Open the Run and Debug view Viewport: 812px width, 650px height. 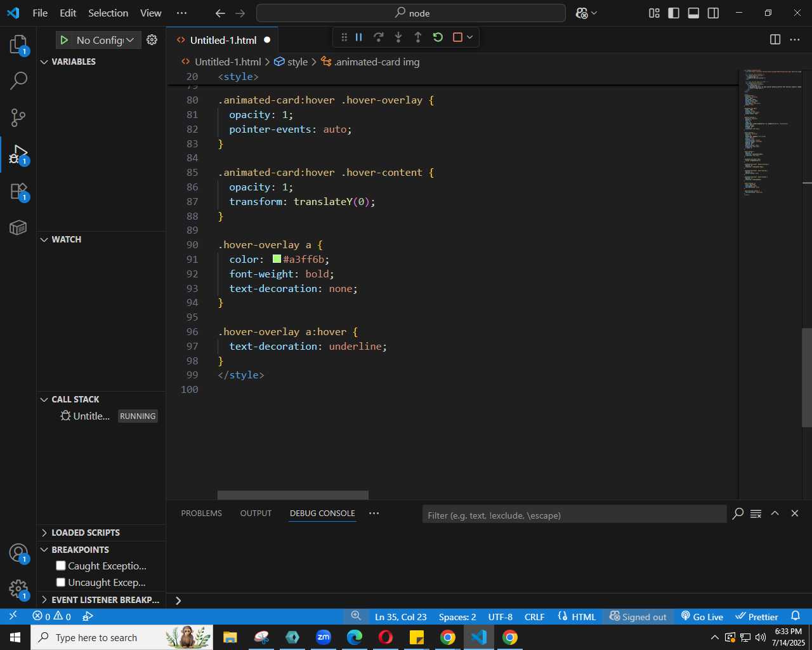click(x=18, y=154)
